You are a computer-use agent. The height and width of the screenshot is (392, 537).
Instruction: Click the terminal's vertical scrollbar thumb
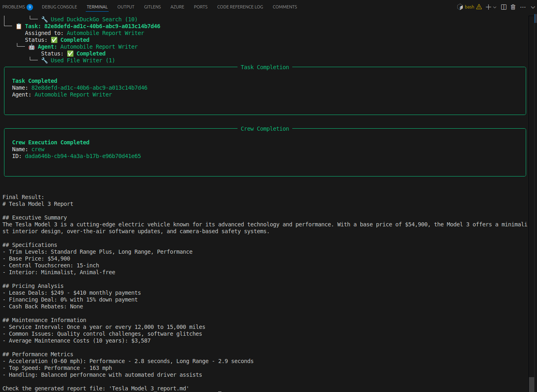[x=532, y=384]
